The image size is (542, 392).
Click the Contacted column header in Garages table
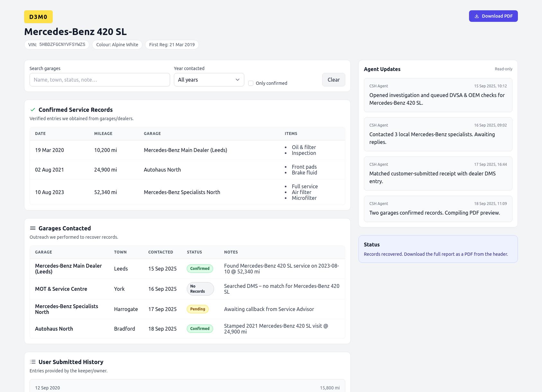160,252
